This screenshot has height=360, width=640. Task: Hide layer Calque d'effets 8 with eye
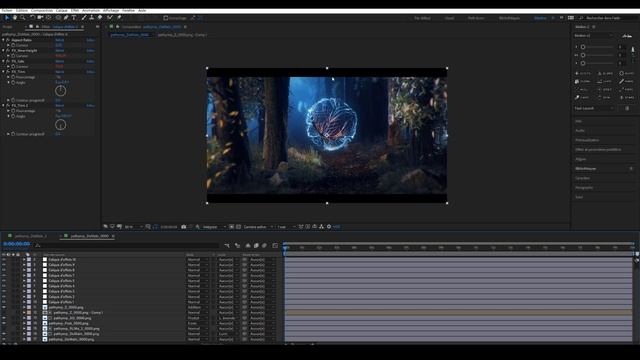[4, 270]
